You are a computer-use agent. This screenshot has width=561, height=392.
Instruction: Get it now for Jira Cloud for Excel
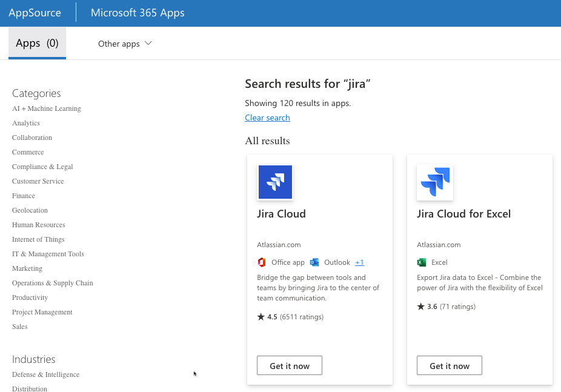point(450,365)
